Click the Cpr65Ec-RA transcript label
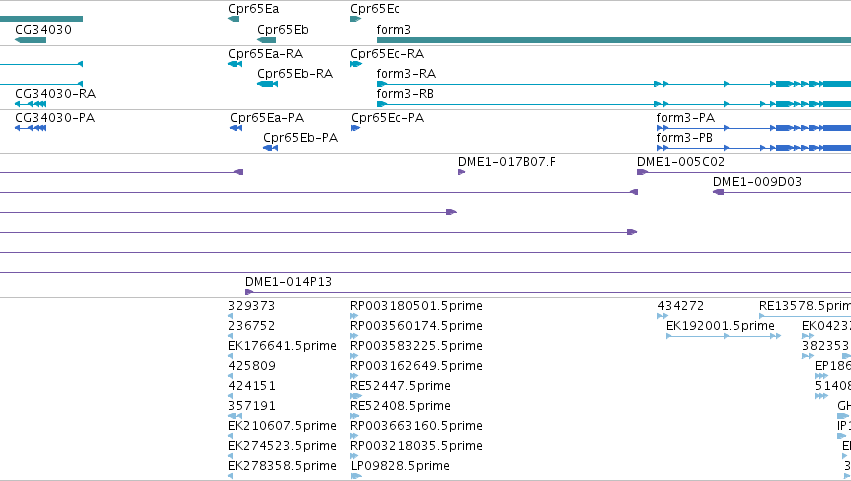Viewport: 851px width, 481px height. pyautogui.click(x=387, y=54)
